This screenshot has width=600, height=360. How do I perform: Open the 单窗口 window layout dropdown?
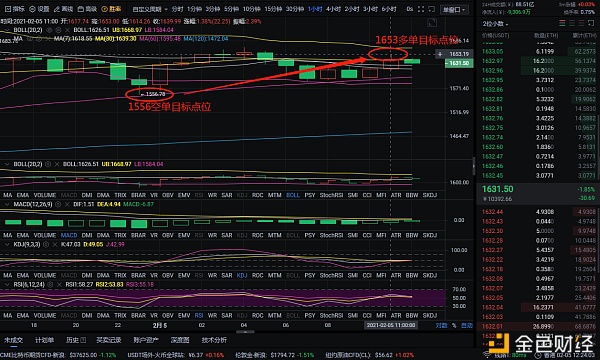point(453,10)
